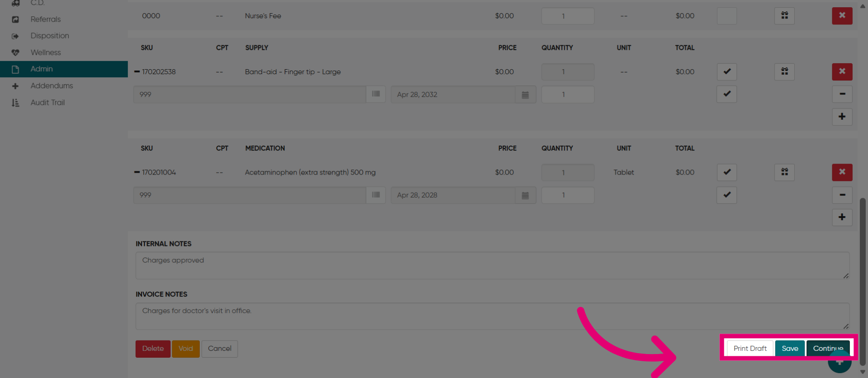Viewport: 868px width, 378px height.
Task: Open grid options for Acetaminophen row
Action: (x=784, y=172)
